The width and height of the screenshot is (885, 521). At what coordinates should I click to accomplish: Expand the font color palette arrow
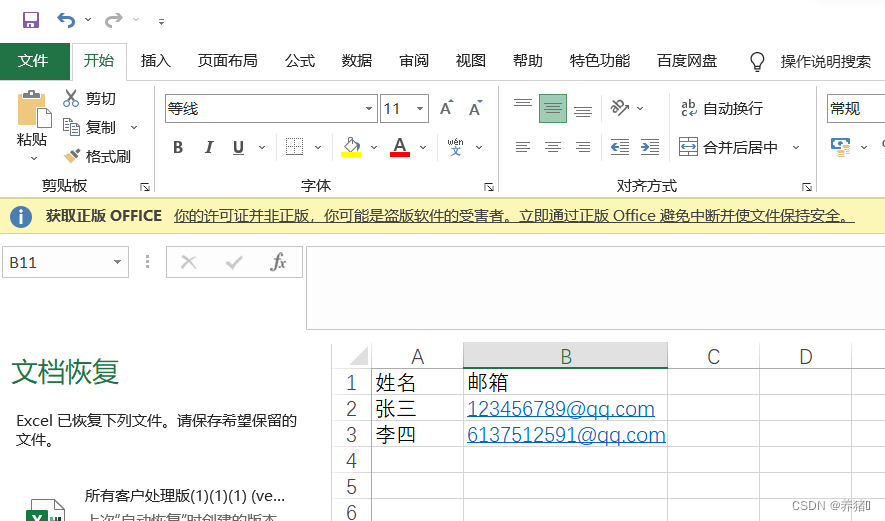tap(423, 147)
